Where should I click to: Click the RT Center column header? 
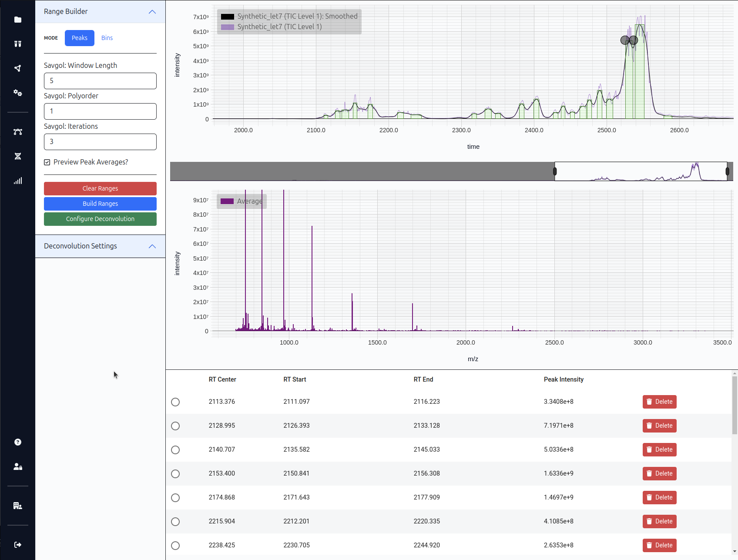[x=222, y=379]
